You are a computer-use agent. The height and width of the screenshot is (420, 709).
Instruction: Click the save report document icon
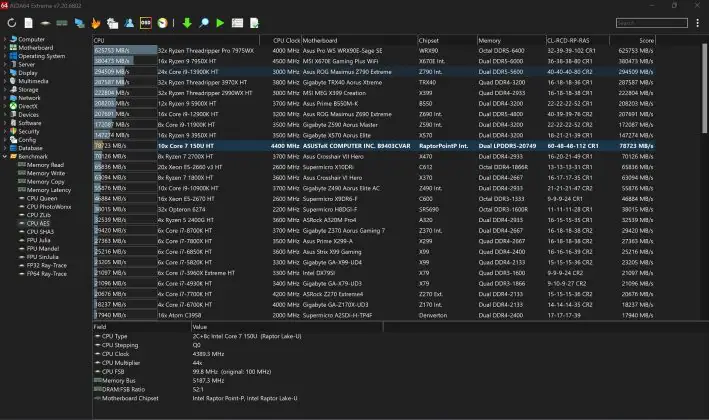254,23
